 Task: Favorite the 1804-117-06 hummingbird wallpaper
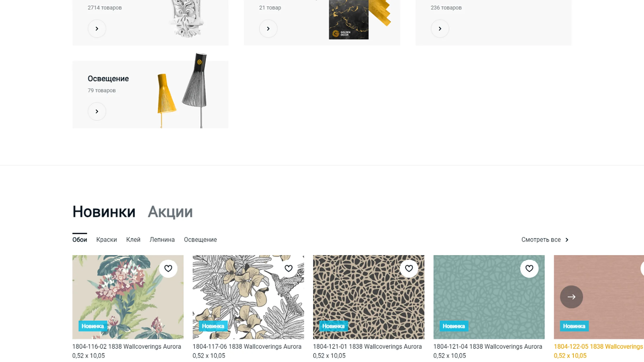289,268
